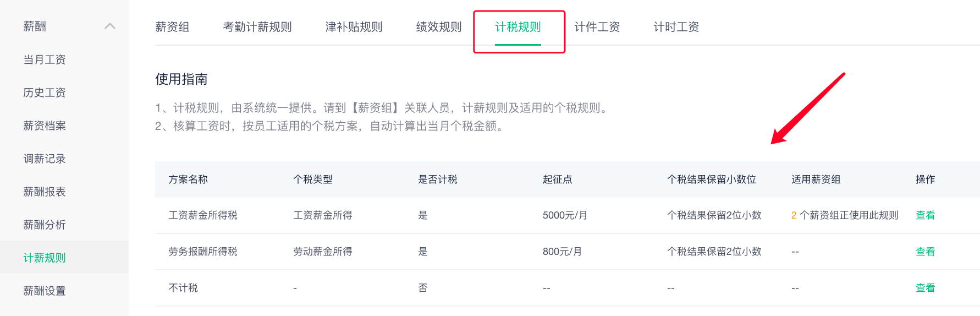Click the 计税规则 tab
This screenshot has height=316, width=980.
coord(518,27)
